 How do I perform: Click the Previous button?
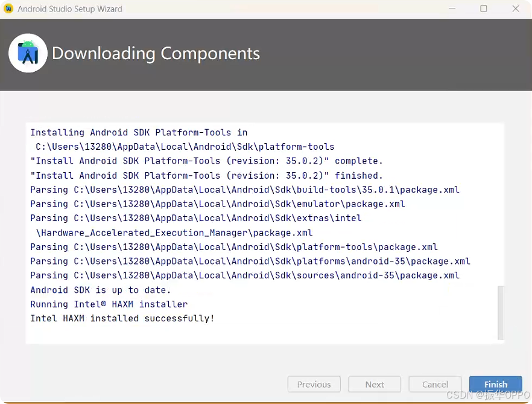[x=314, y=384]
